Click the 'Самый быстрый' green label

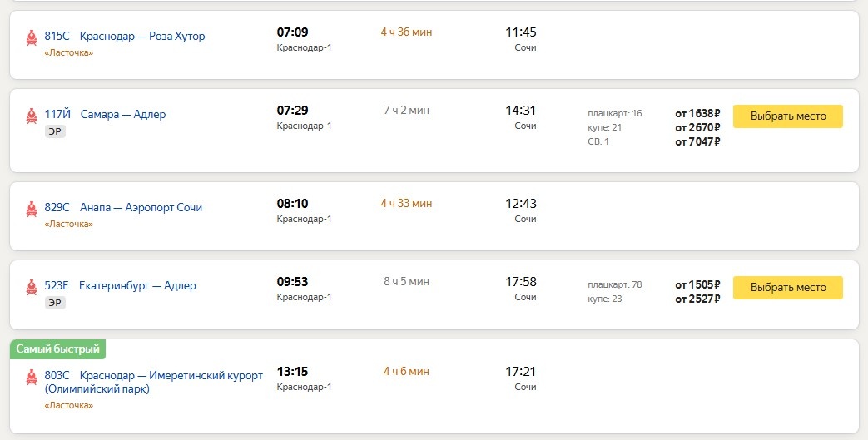click(58, 349)
